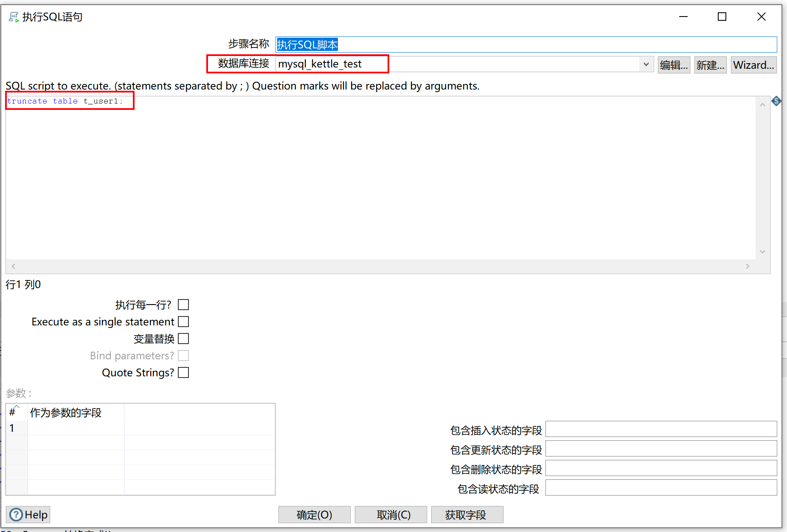This screenshot has height=532, width=787.
Task: Click the SQL editor scroll down arrow
Action: (x=763, y=252)
